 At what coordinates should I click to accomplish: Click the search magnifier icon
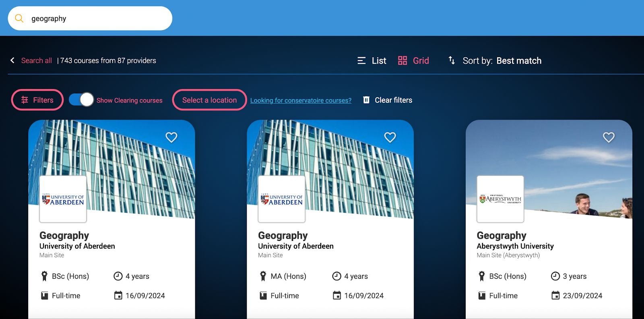[x=19, y=18]
